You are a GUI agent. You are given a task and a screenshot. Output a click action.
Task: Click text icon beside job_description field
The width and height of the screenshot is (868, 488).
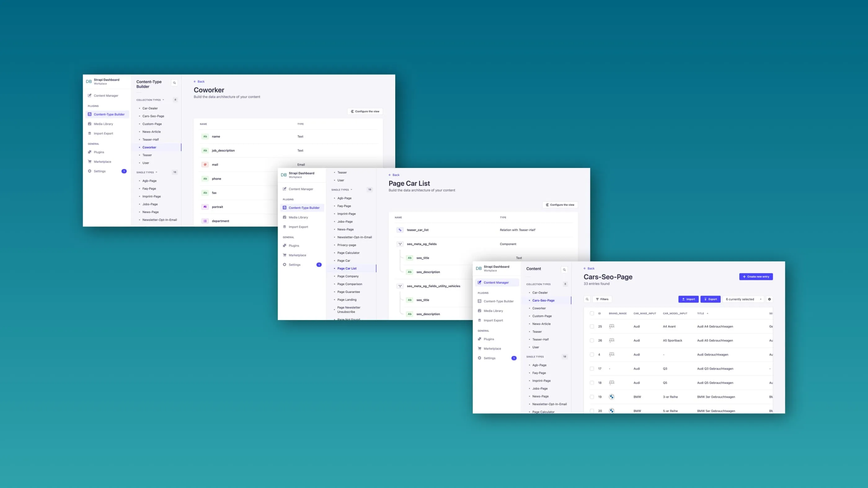205,151
